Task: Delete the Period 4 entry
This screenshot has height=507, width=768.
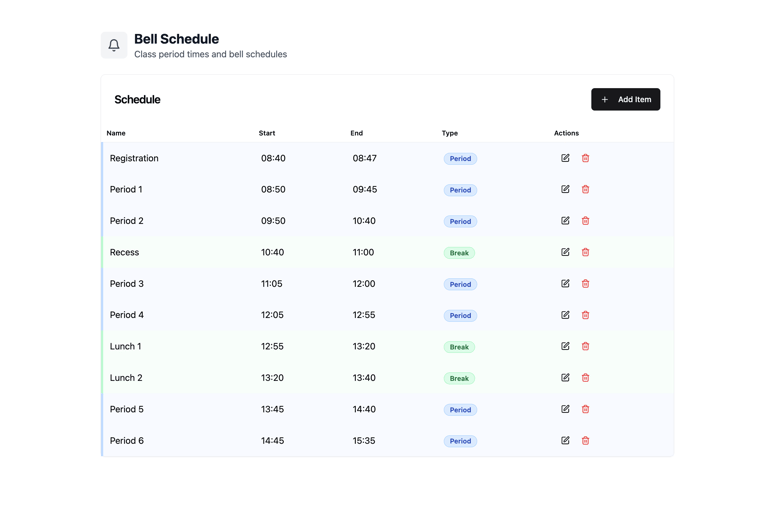Action: point(586,315)
